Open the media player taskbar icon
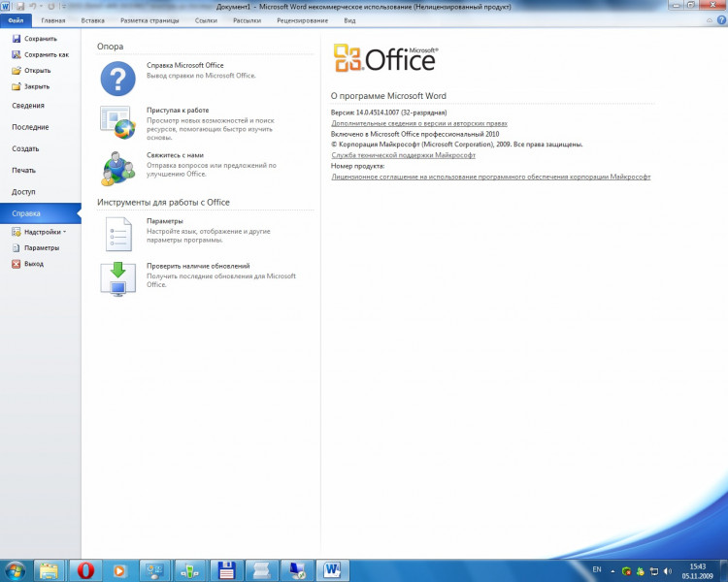The image size is (728, 582). 119,570
